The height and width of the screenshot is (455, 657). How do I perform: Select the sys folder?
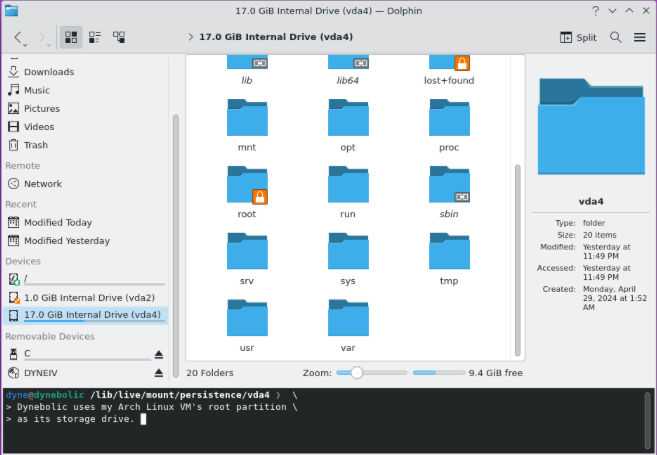click(348, 259)
